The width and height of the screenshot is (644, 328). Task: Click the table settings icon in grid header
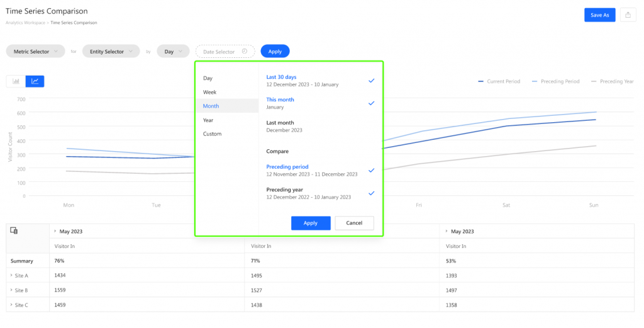pyautogui.click(x=14, y=231)
